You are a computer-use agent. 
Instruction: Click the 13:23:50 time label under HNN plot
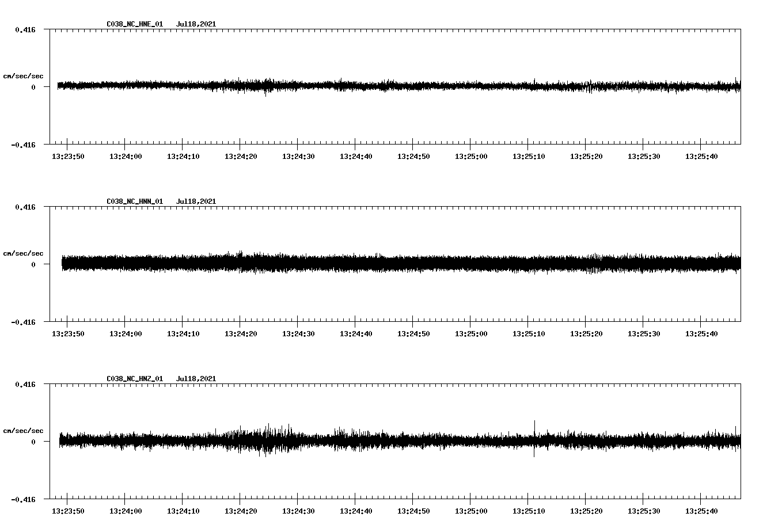click(68, 334)
